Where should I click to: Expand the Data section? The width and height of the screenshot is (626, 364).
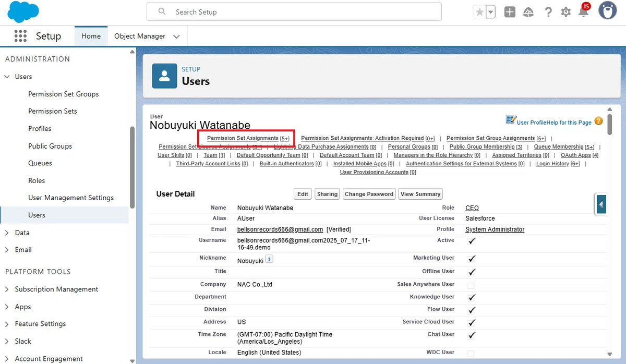[7, 233]
